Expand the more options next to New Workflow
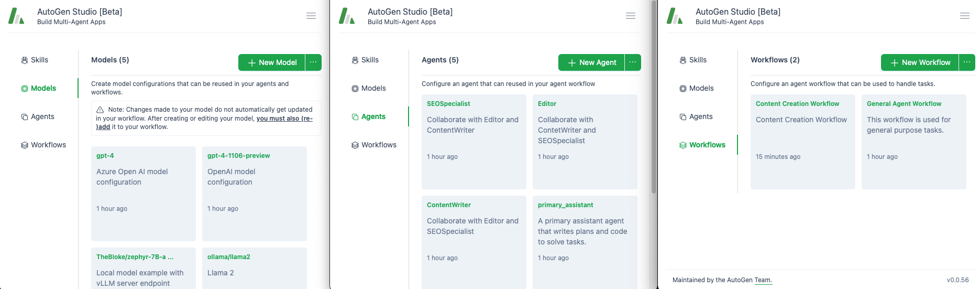 [x=967, y=62]
